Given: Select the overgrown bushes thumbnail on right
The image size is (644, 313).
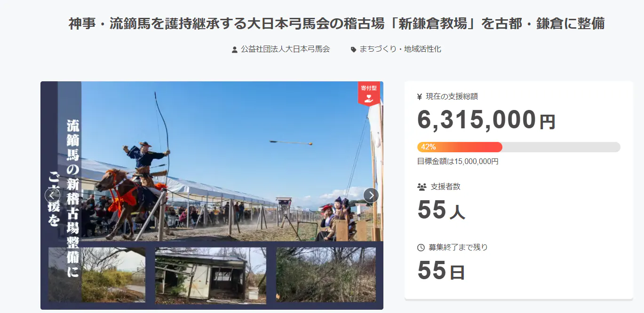Looking at the screenshot, I should click(326, 275).
